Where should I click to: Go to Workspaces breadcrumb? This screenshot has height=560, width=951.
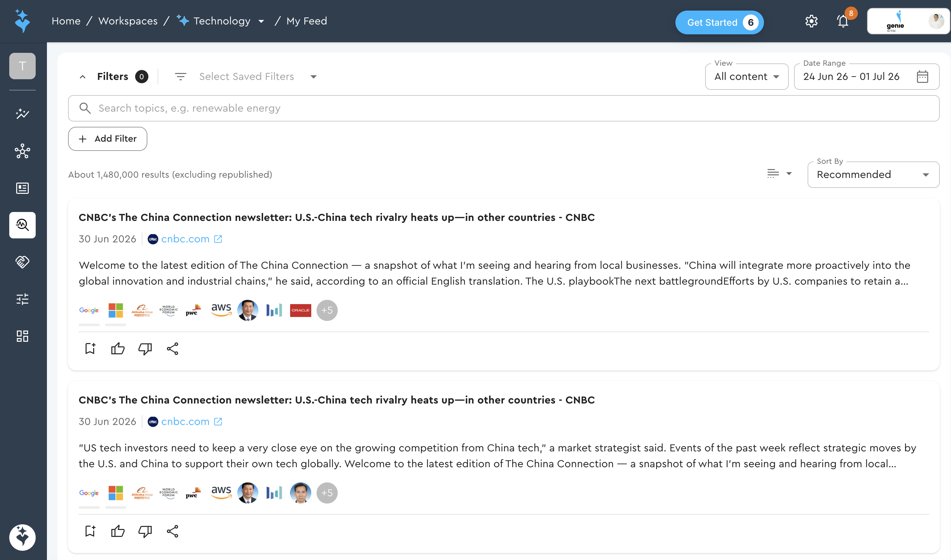[128, 21]
